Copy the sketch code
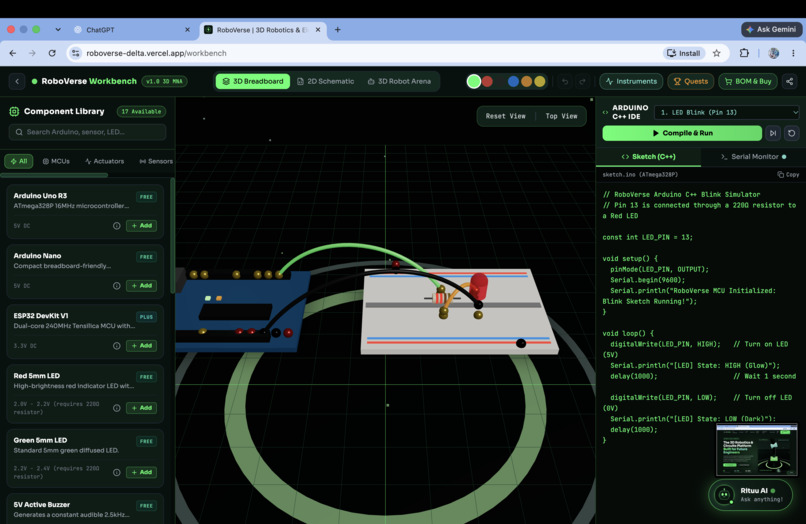This screenshot has height=524, width=806. pyautogui.click(x=788, y=175)
